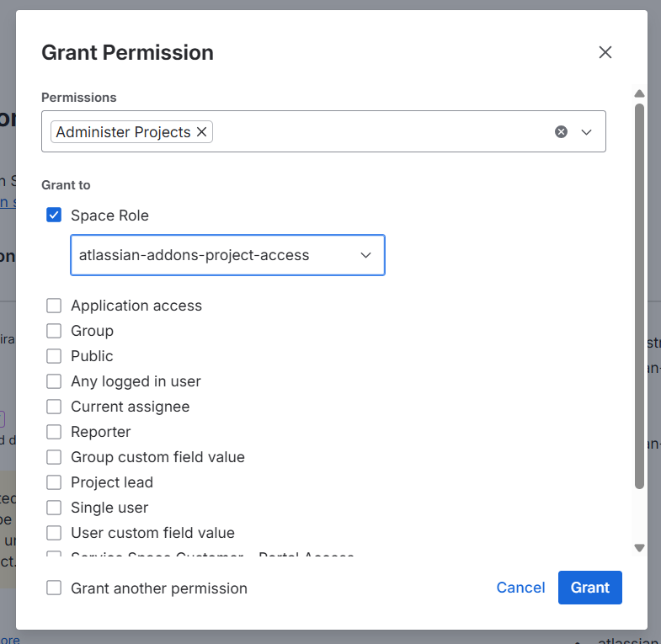The width and height of the screenshot is (661, 644).
Task: Enable the Application access checkbox
Action: click(x=54, y=306)
